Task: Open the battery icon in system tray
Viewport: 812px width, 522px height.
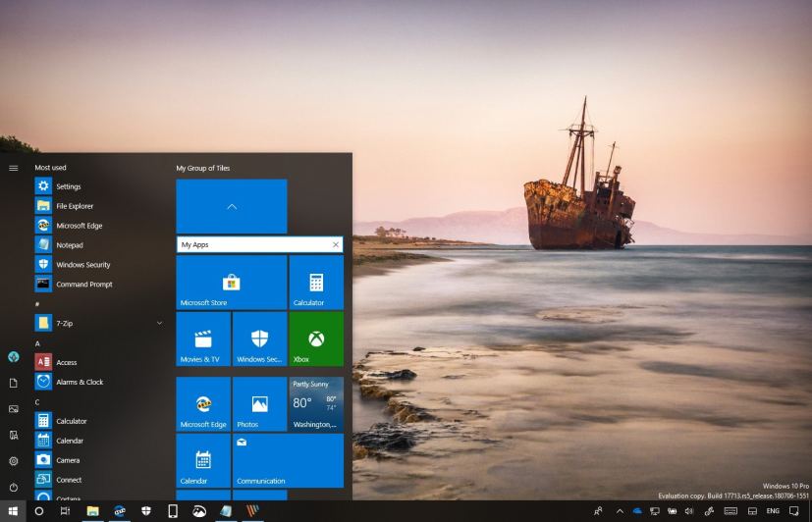Action: (672, 511)
